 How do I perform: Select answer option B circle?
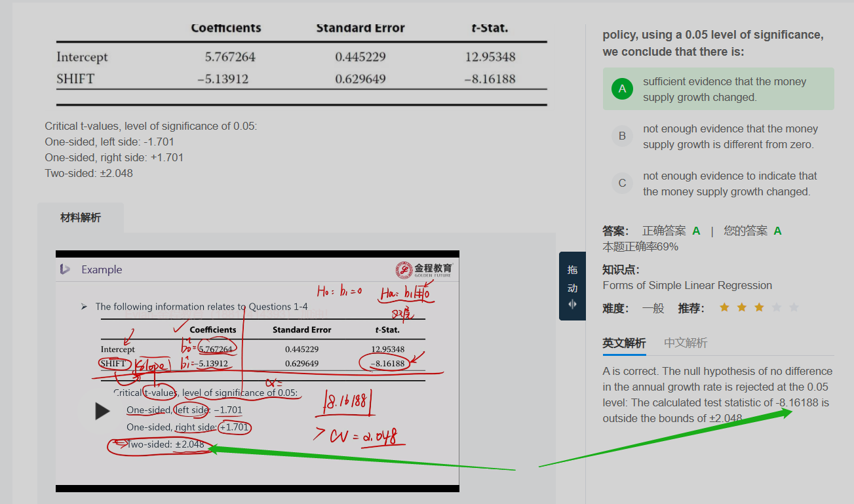pyautogui.click(x=622, y=136)
